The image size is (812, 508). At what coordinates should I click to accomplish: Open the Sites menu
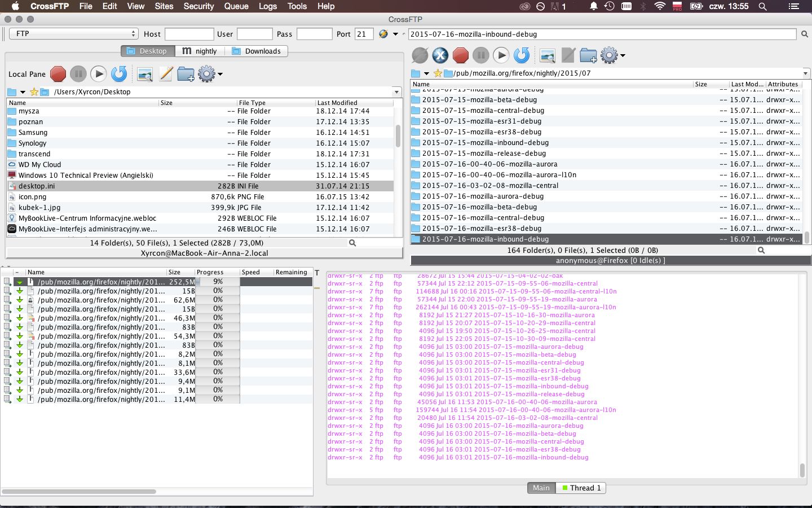click(164, 6)
